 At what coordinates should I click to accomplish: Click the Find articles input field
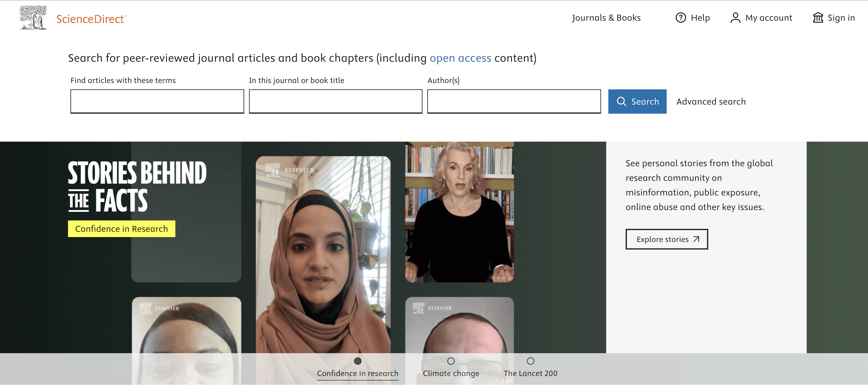click(157, 101)
